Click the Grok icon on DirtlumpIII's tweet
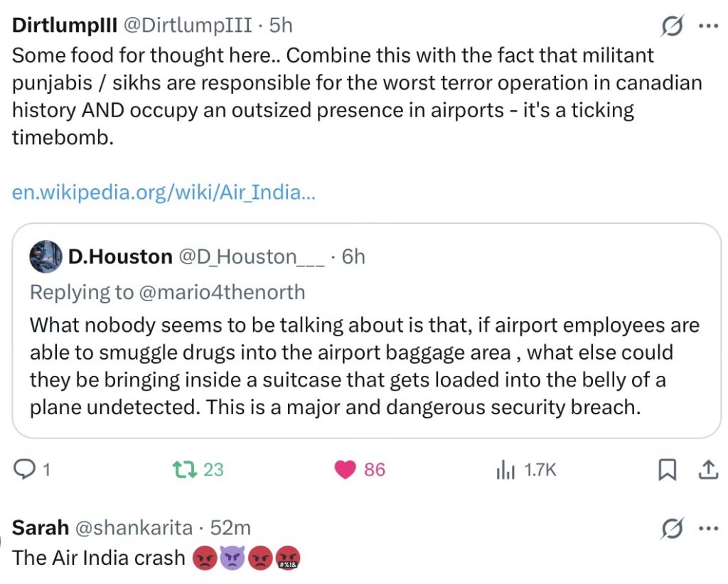Image resolution: width=728 pixels, height=584 pixels. [x=673, y=26]
